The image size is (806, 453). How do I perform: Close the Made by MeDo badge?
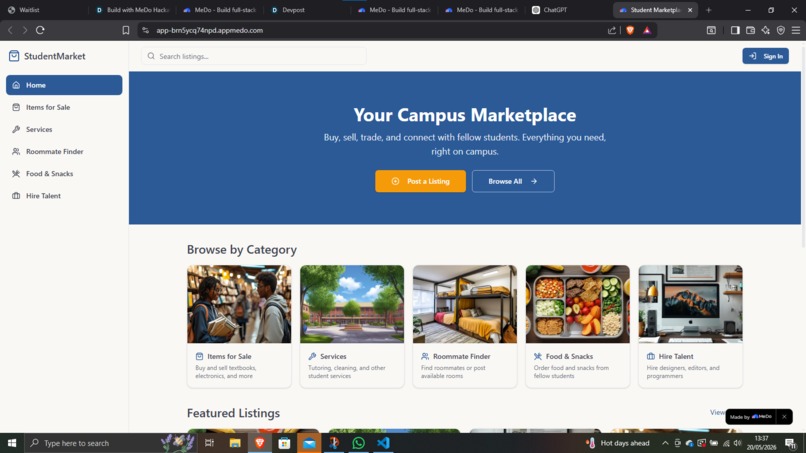point(784,416)
